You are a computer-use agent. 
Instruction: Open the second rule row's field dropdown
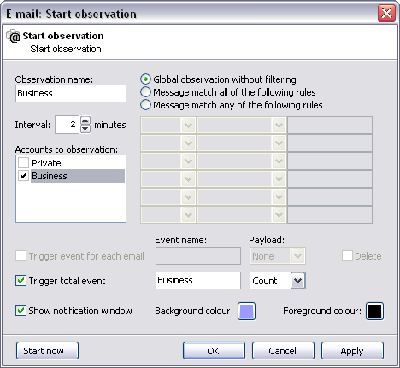click(x=188, y=143)
